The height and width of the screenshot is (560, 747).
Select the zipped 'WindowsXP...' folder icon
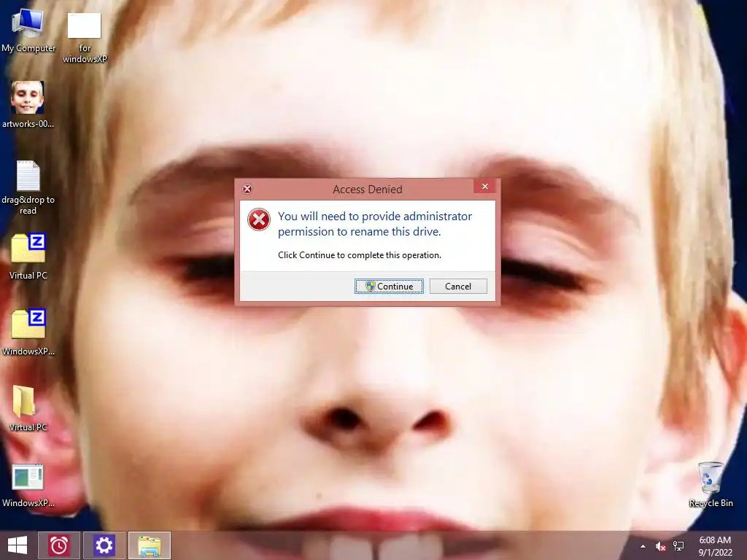(x=28, y=324)
